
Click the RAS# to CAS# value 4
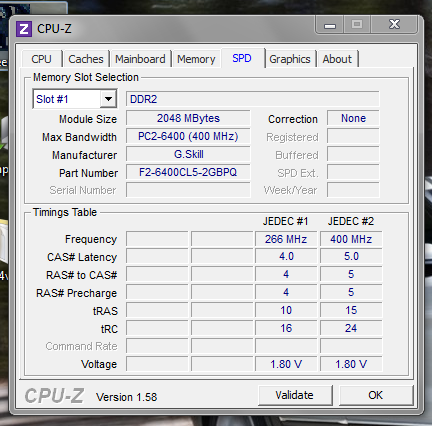(286, 274)
